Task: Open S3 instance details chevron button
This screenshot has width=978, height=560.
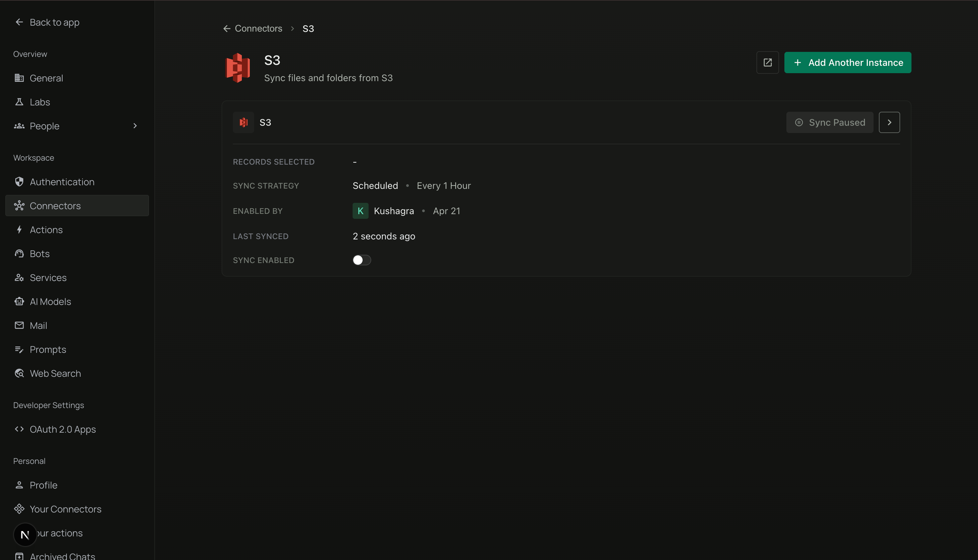Action: (889, 122)
